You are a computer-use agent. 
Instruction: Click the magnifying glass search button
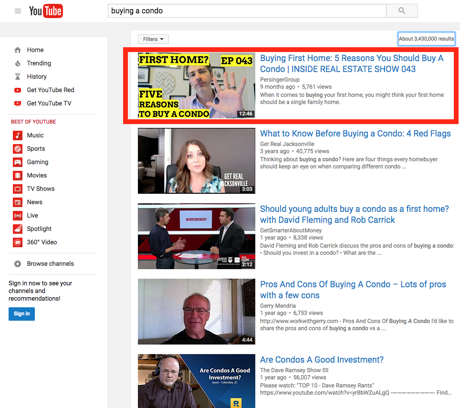click(x=402, y=11)
